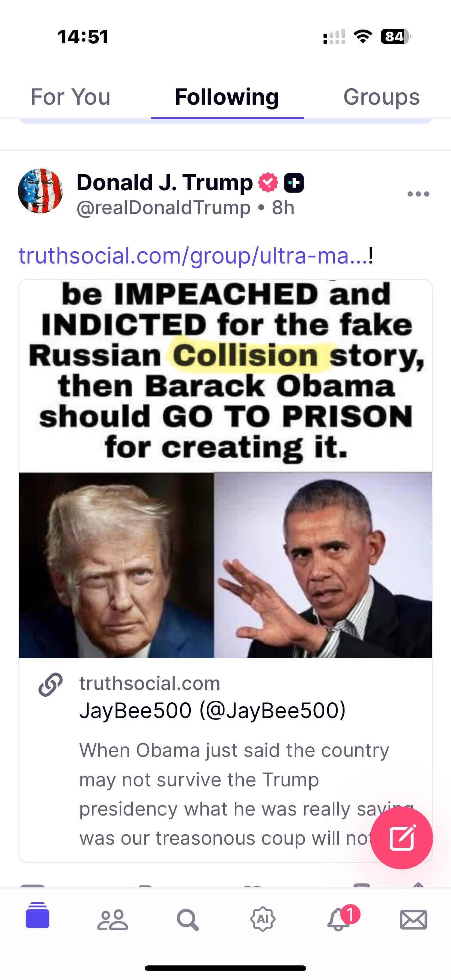This screenshot has height=980, width=451.
Task: Switch to the Groups tab
Action: click(x=381, y=97)
